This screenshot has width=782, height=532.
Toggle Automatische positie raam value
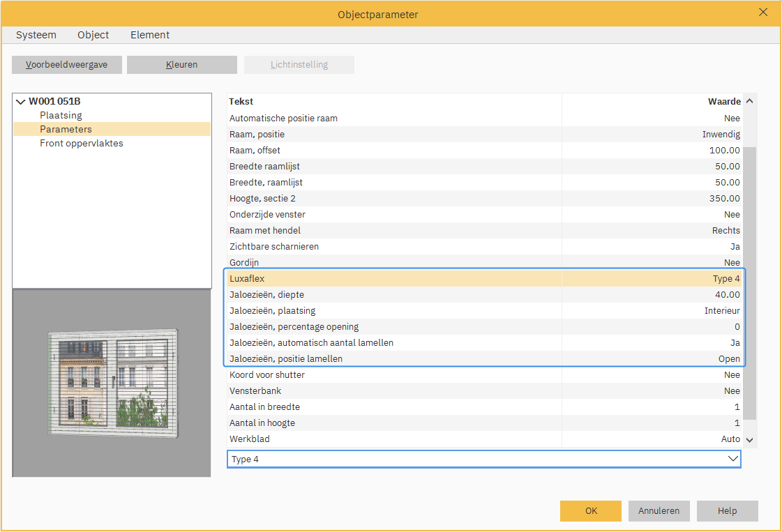pyautogui.click(x=483, y=118)
